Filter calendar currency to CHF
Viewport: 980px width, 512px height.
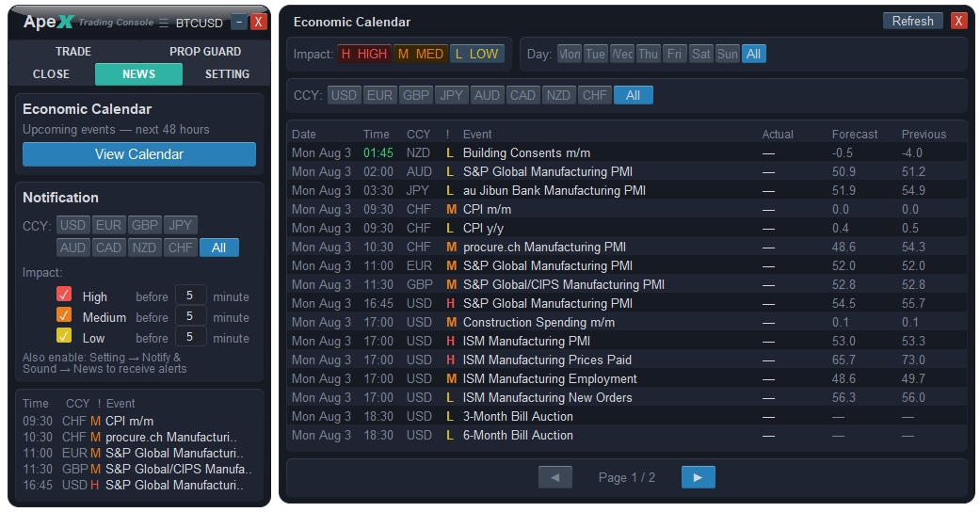594,95
